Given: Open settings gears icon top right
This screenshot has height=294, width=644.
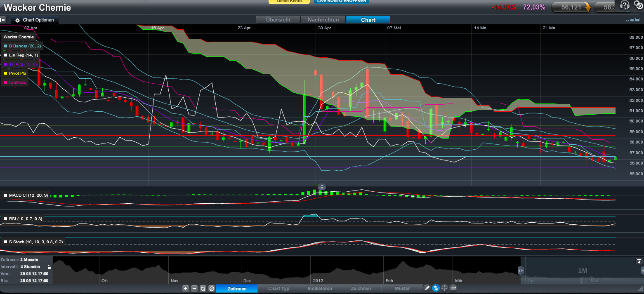Looking at the screenshot, I should [638, 5].
